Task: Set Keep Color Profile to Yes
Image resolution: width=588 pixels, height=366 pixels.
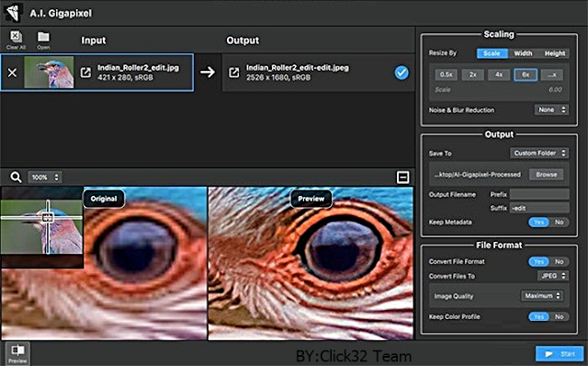Action: (x=538, y=317)
